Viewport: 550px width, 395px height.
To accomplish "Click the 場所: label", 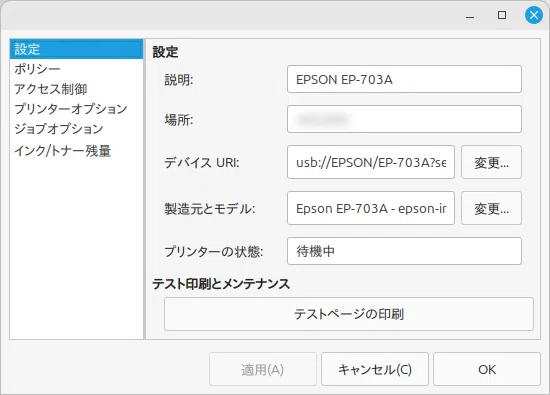I will (179, 120).
